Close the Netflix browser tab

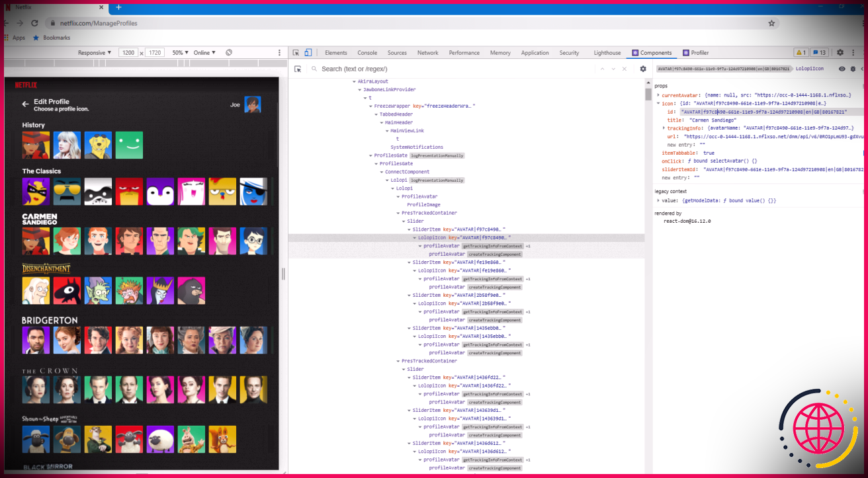[x=101, y=7]
